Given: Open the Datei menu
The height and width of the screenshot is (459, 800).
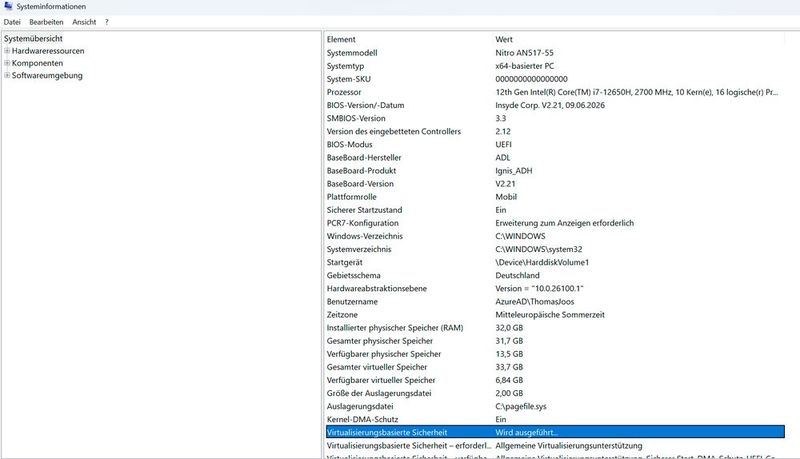Looking at the screenshot, I should tap(12, 22).
